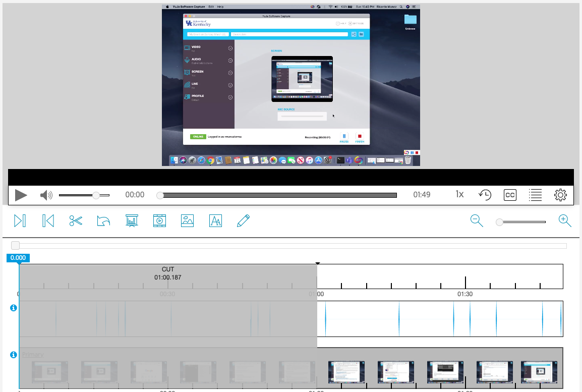
Task: Insert image with picture icon
Action: [188, 221]
